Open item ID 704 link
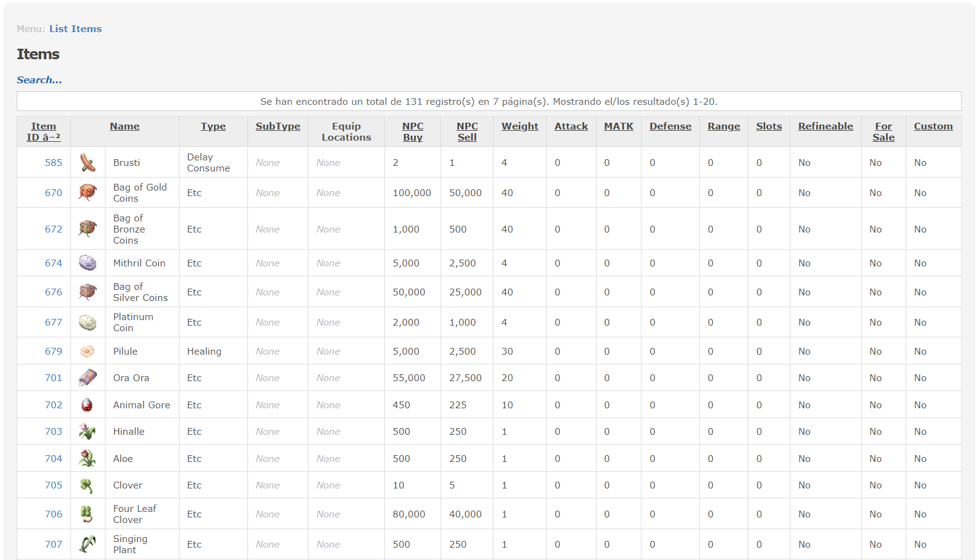 [x=54, y=458]
